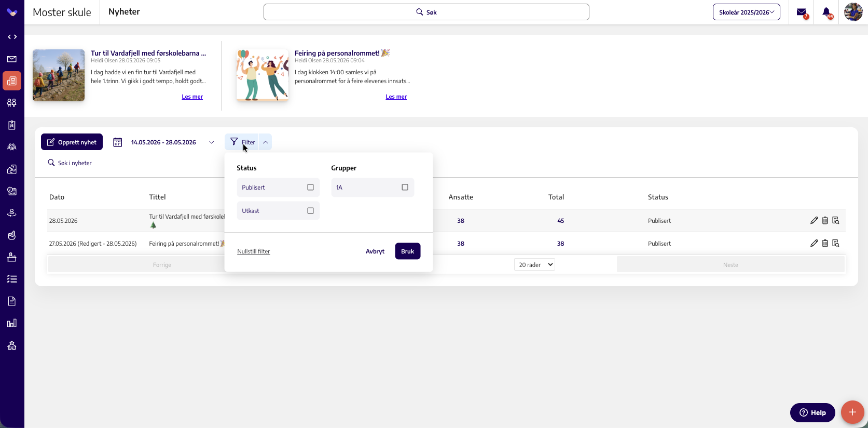Screen dimensions: 868x428
Task: Preview the Tur til Vardafjell news row
Action: tap(836, 221)
